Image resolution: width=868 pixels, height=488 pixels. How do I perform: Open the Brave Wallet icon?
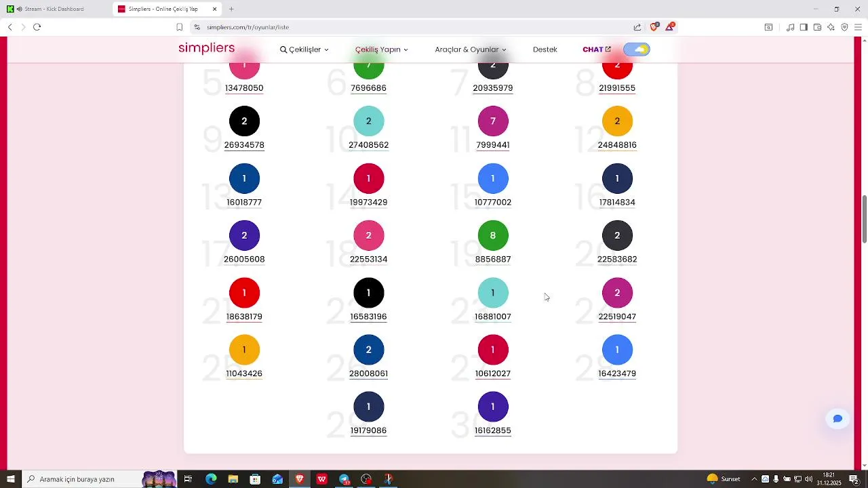click(x=817, y=27)
